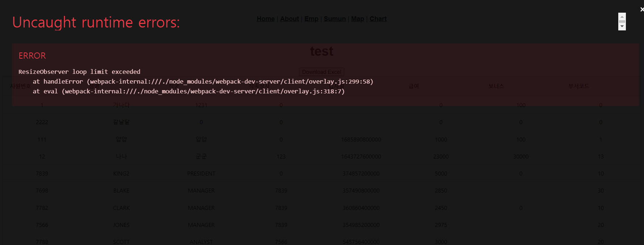Click the 'at eval' stack trace line
The height and width of the screenshot is (245, 644).
pyautogui.click(x=189, y=91)
